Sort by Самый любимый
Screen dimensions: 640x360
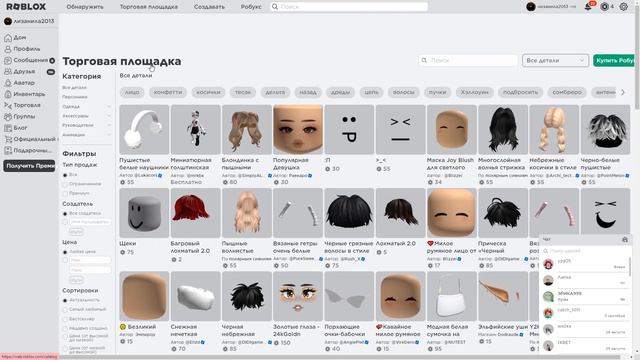tap(65, 309)
